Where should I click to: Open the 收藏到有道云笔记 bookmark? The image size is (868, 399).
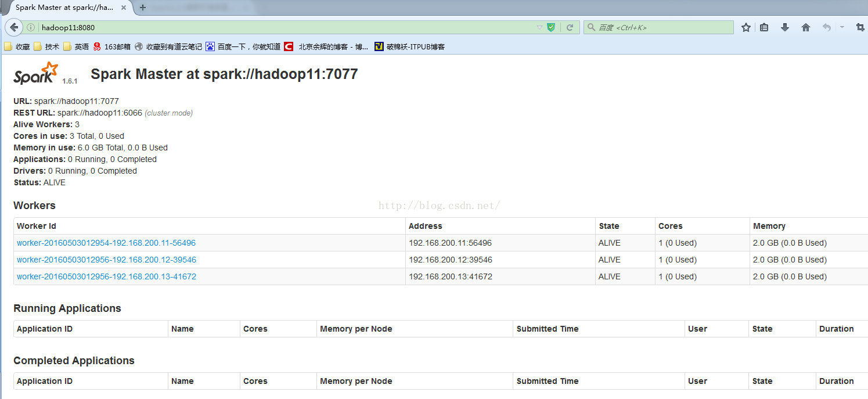pyautogui.click(x=168, y=46)
